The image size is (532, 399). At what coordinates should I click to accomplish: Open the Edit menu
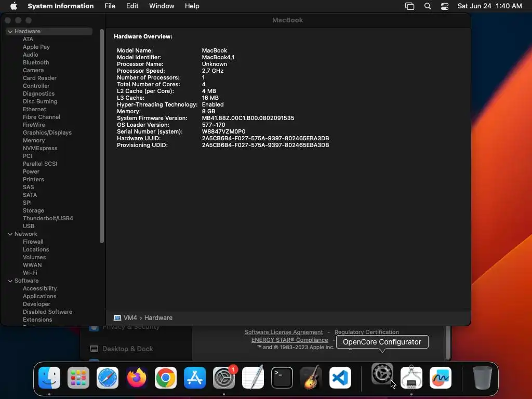pos(132,6)
